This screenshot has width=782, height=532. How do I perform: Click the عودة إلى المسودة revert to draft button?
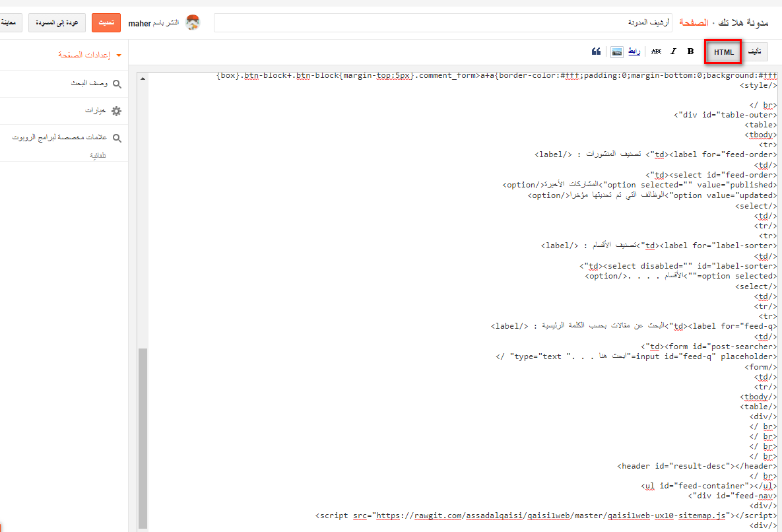[x=57, y=22]
